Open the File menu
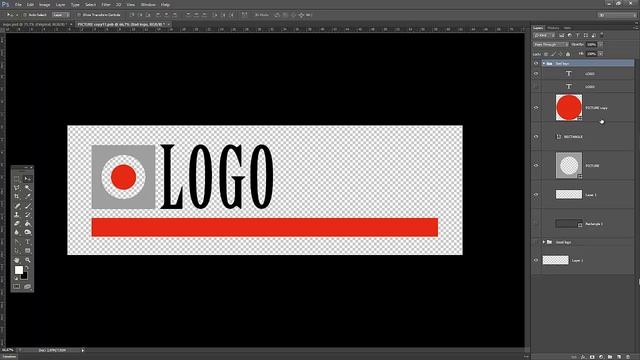This screenshot has height=360, width=640. pos(18,4)
